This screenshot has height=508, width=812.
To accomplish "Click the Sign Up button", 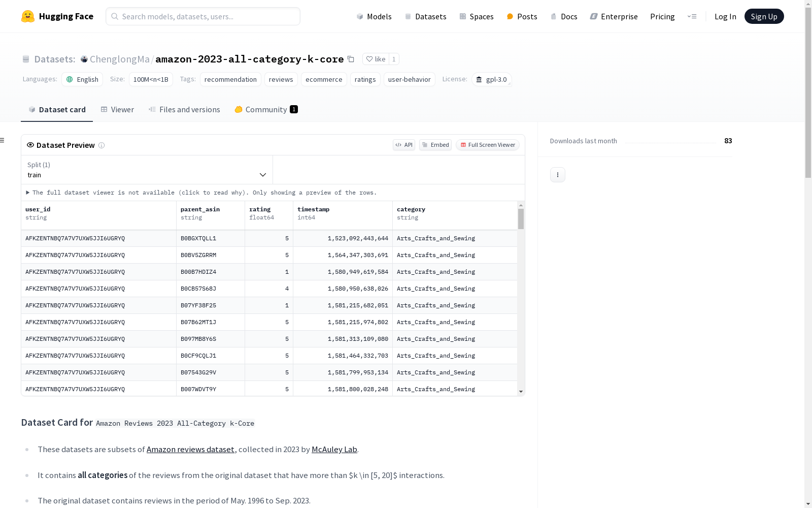I will (x=764, y=16).
